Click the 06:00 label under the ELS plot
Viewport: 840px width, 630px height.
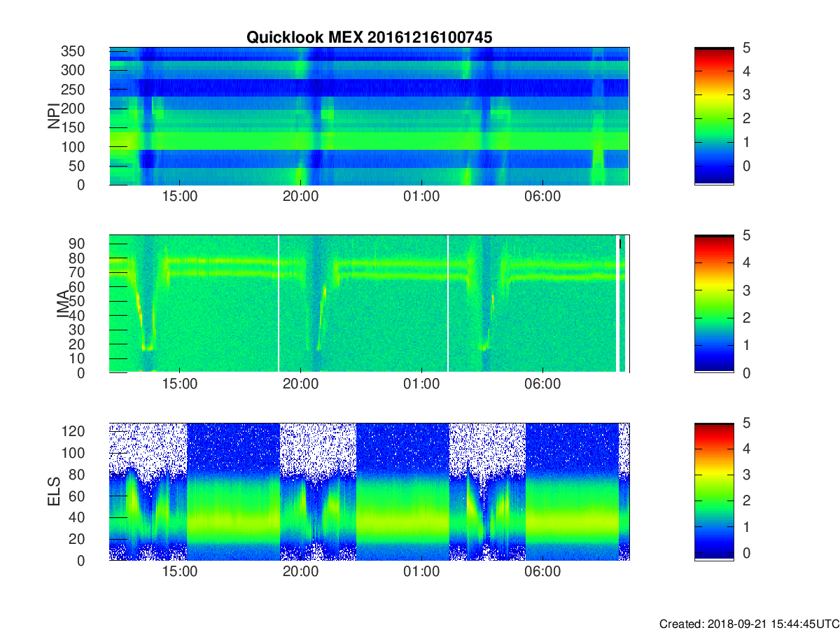click(x=542, y=572)
